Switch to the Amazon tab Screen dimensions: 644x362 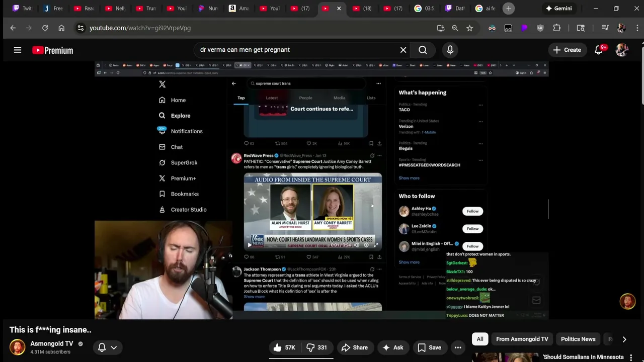click(x=239, y=9)
